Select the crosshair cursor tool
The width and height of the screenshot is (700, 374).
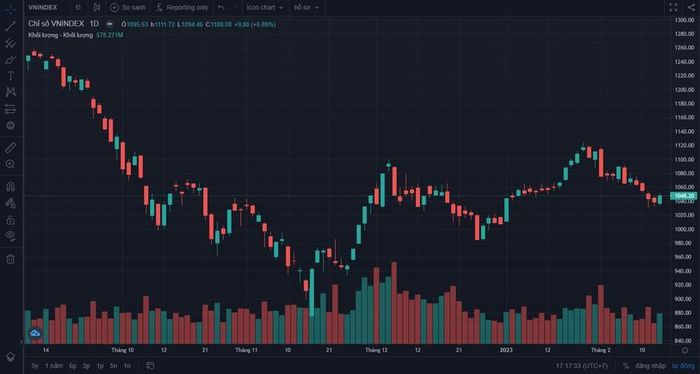pos(11,9)
